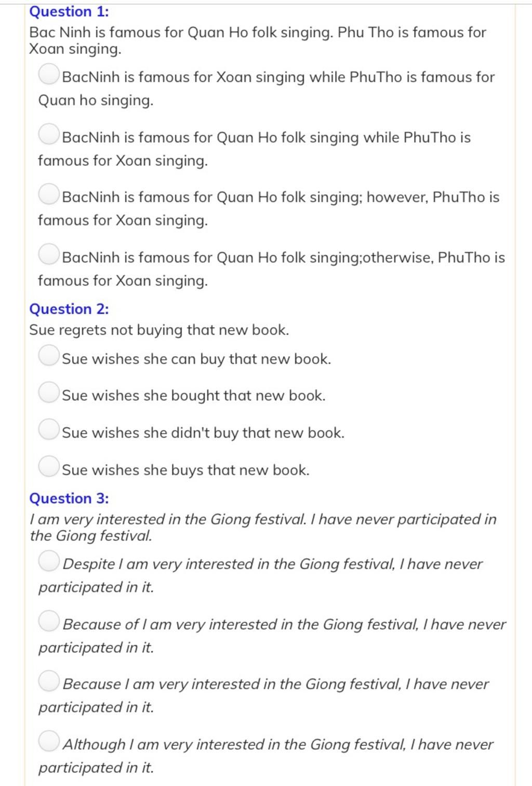Screen dimensions: 532x786
Task: Click the text 'Sue wishes she bought that new book.'
Action: pyautogui.click(x=194, y=396)
